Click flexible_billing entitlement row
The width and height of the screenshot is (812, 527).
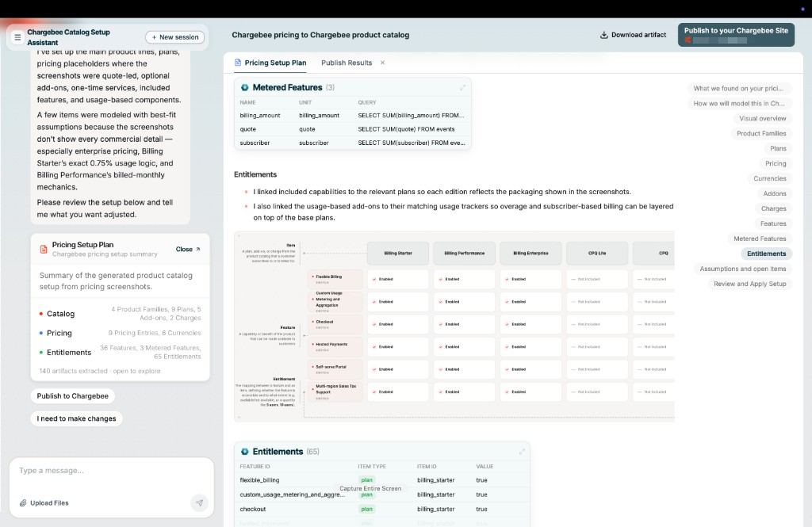382,480
